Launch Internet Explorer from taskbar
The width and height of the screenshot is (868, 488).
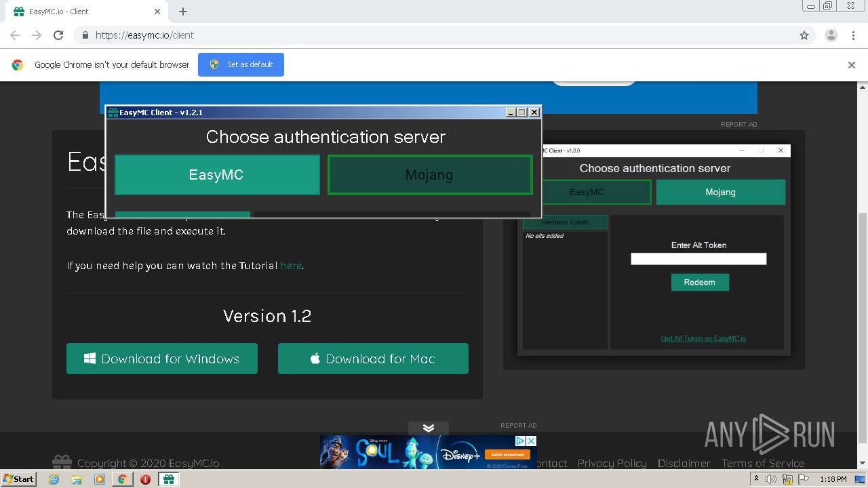54,479
